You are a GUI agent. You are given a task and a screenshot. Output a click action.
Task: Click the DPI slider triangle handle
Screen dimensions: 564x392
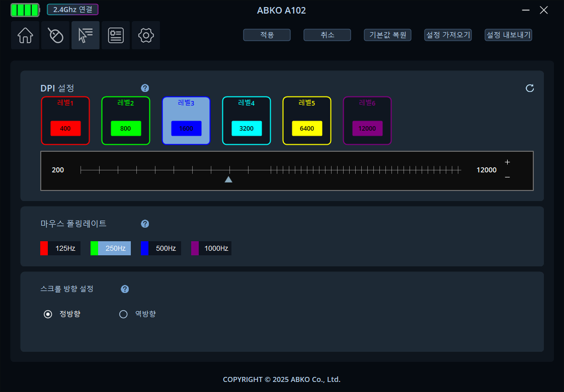pos(228,179)
